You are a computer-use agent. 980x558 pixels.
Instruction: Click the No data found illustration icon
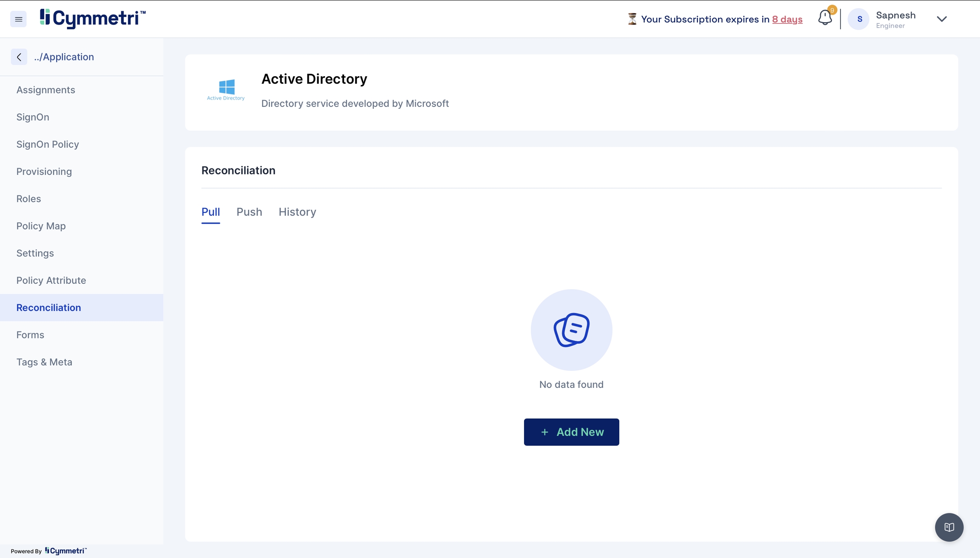click(x=571, y=330)
